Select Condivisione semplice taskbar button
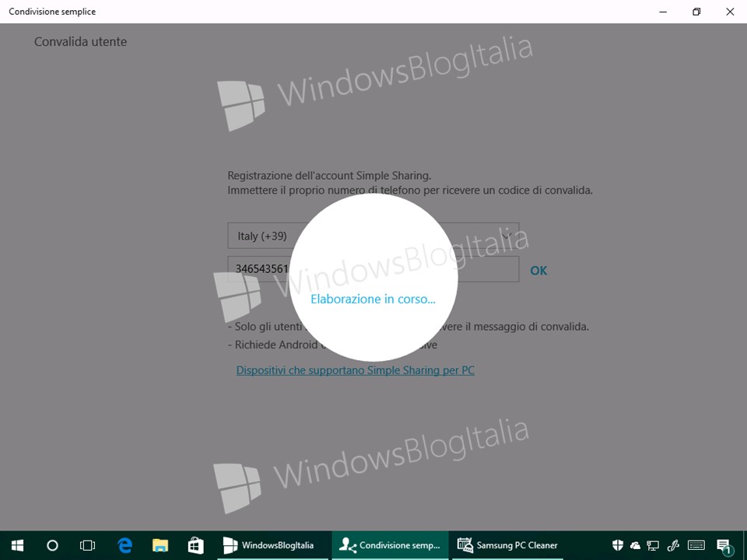This screenshot has width=747, height=560. [x=390, y=545]
